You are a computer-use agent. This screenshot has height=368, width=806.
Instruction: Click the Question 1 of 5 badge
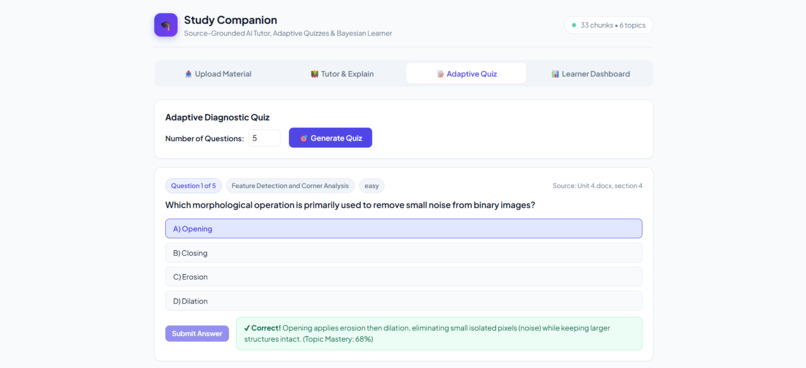pos(193,186)
